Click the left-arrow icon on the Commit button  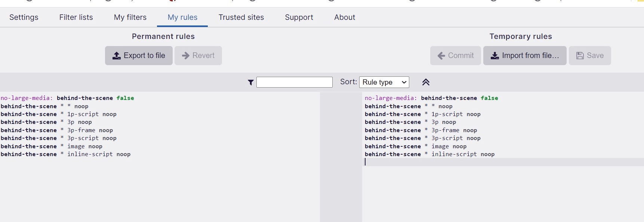441,56
